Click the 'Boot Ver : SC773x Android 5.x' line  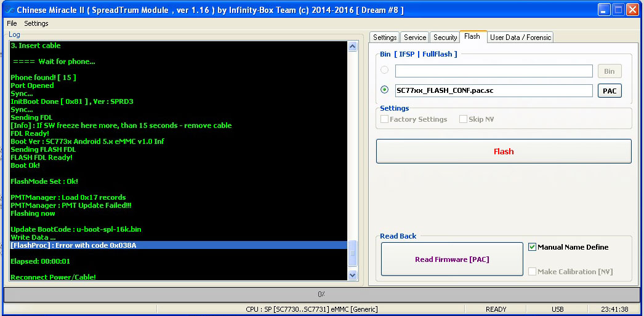pos(87,141)
